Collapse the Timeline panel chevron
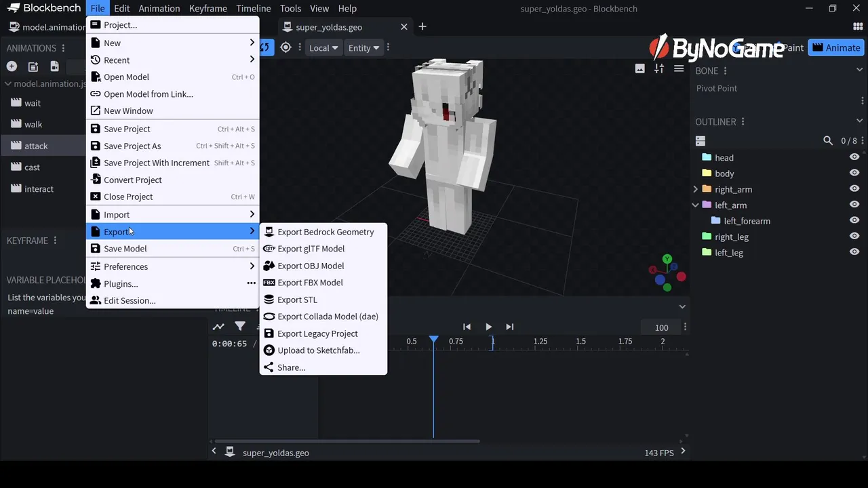The height and width of the screenshot is (488, 868). tap(682, 306)
